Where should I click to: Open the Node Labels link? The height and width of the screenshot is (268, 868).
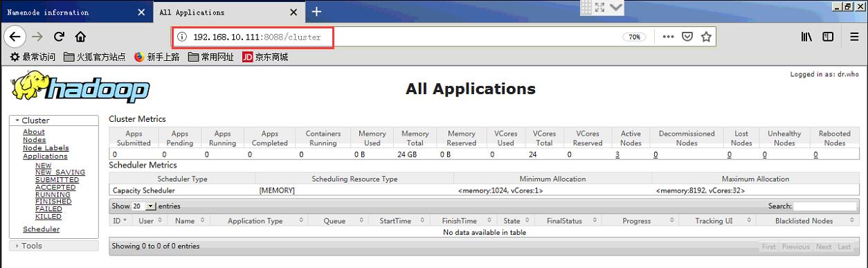pyautogui.click(x=46, y=148)
